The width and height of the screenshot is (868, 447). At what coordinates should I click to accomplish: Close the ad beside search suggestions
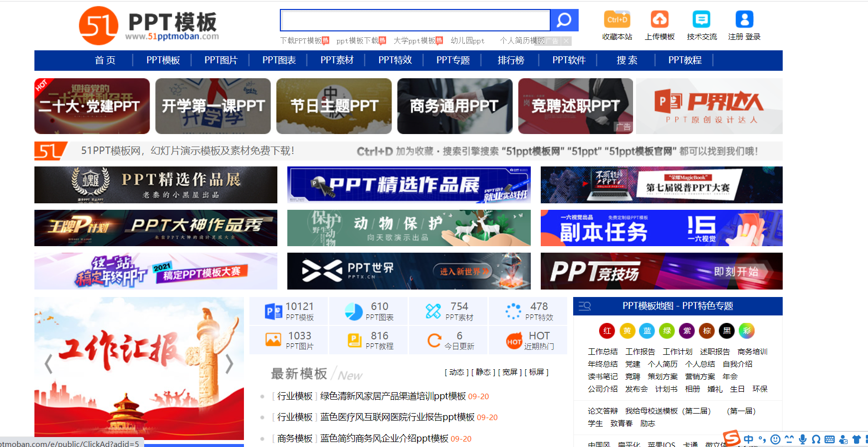click(566, 41)
